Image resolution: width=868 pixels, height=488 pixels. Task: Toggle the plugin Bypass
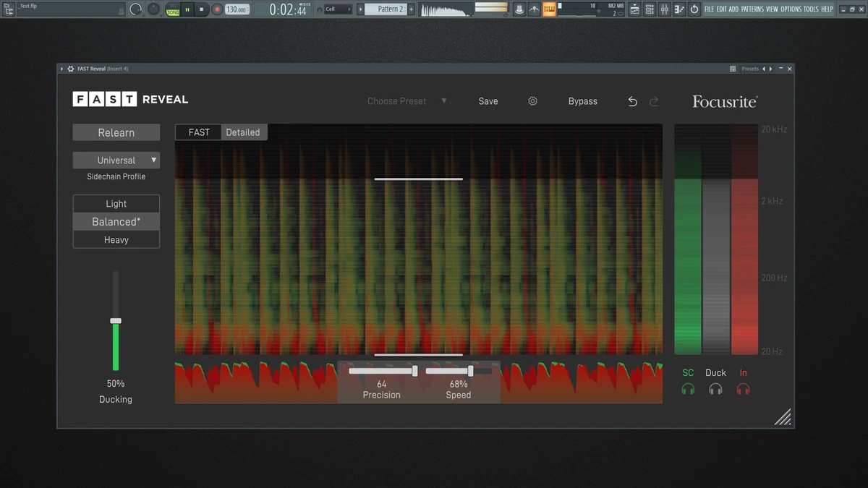coord(583,101)
